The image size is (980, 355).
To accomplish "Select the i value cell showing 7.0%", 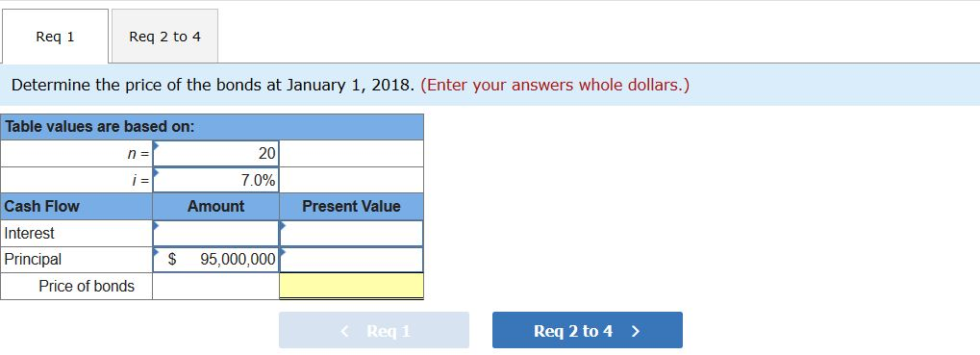I will (215, 180).
